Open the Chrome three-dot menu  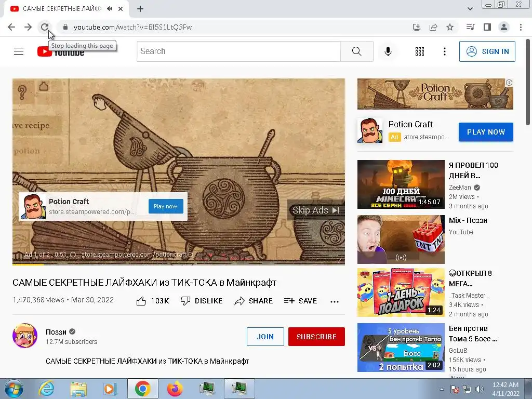521,27
